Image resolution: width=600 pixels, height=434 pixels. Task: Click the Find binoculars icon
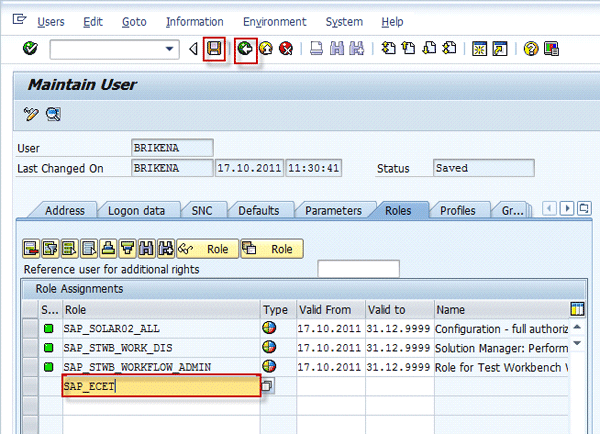tap(337, 49)
